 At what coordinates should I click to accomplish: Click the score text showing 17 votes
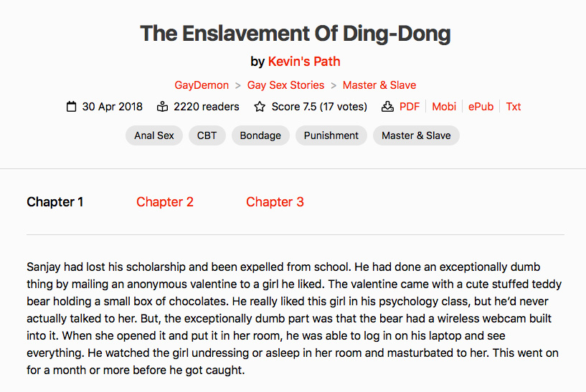click(x=319, y=107)
